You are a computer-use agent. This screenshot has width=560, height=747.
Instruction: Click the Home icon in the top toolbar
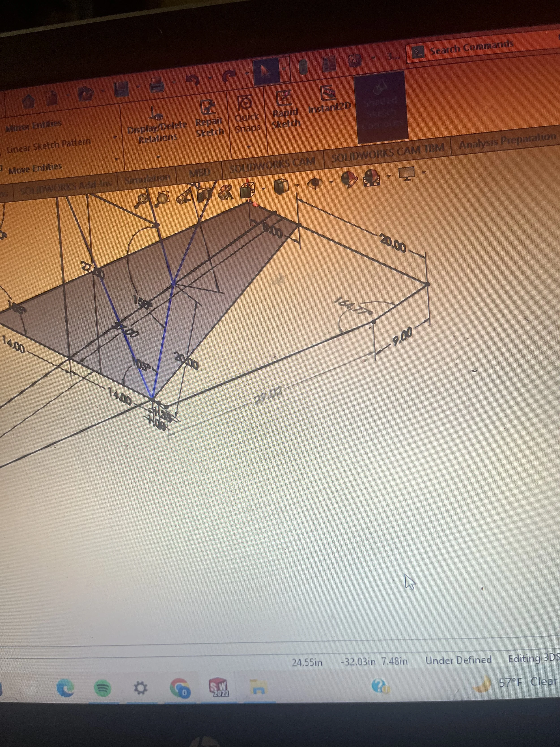click(29, 101)
